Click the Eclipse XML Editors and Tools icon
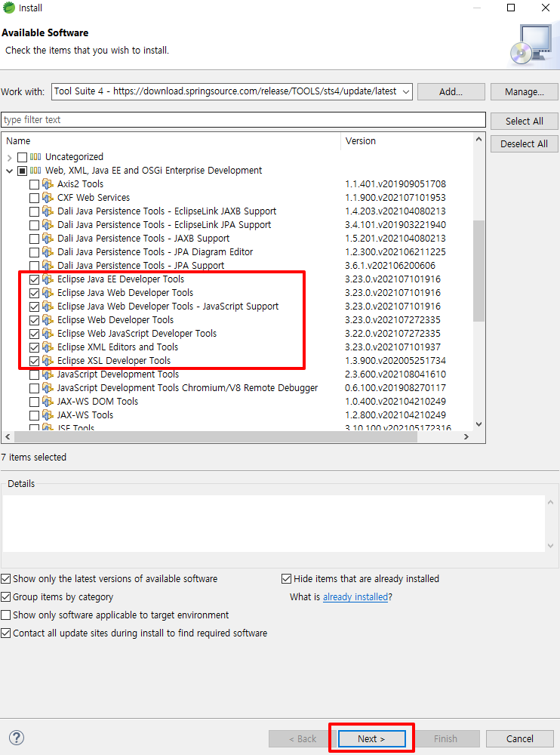 pyautogui.click(x=48, y=347)
